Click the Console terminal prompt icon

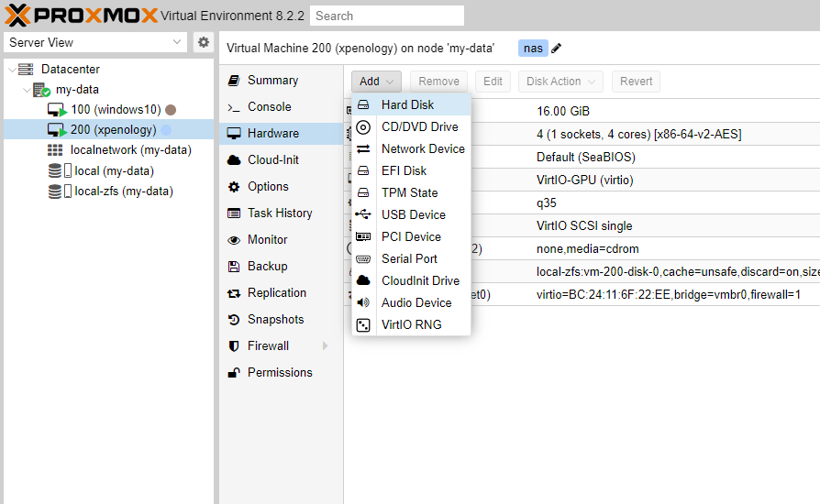tap(234, 107)
